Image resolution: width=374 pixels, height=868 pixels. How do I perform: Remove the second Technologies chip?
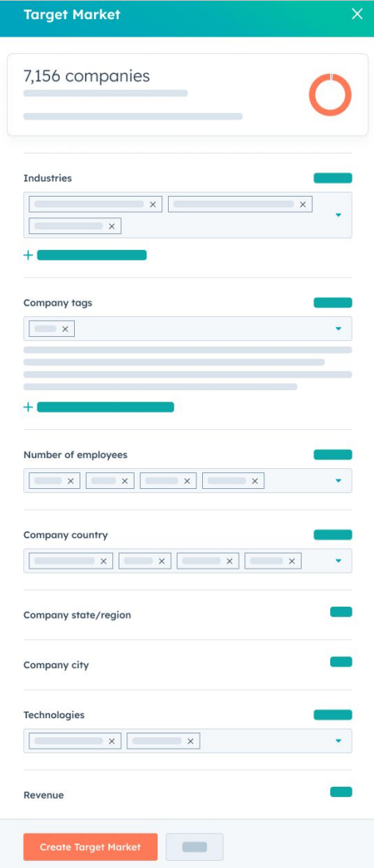(x=190, y=741)
